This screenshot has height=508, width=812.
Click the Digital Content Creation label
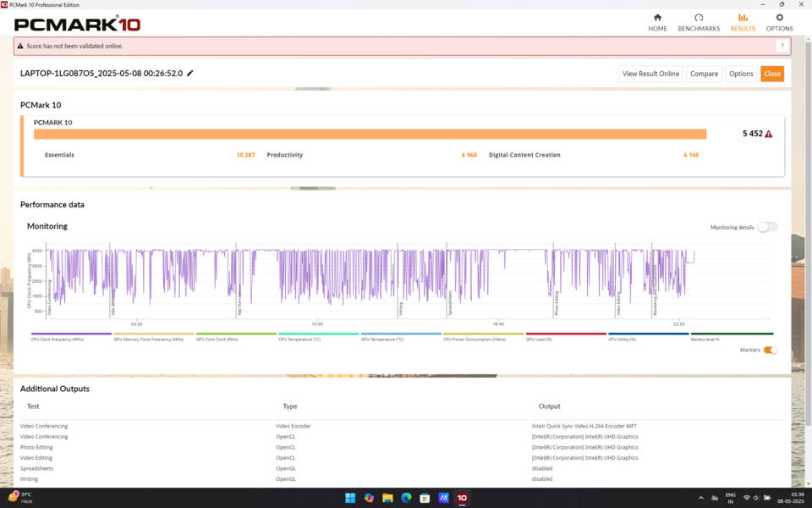524,155
